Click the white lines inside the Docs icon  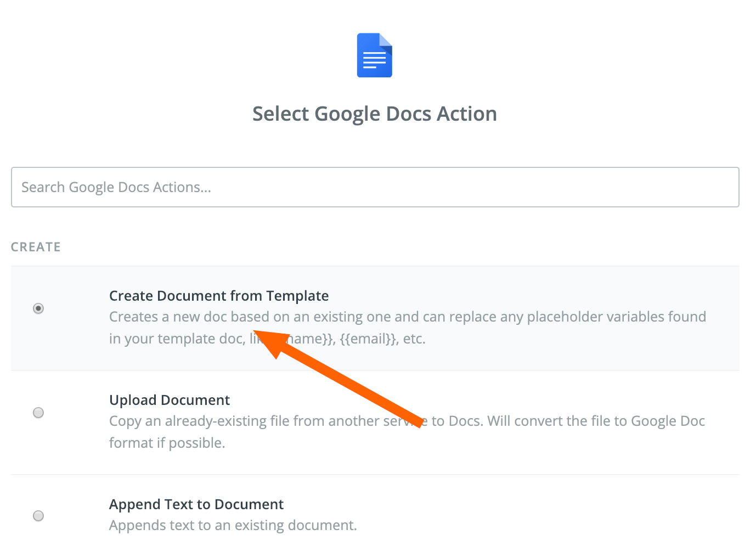375,60
